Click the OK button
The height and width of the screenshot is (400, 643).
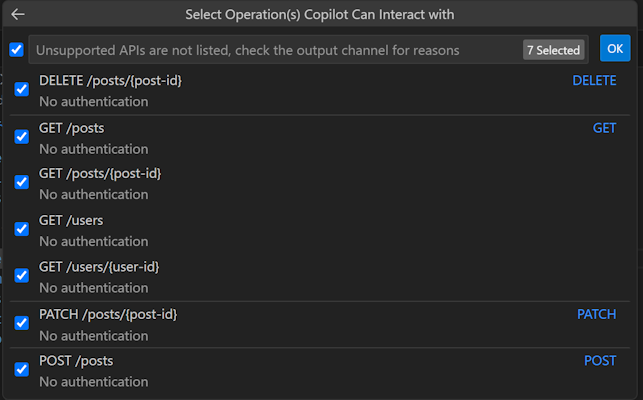pos(615,48)
